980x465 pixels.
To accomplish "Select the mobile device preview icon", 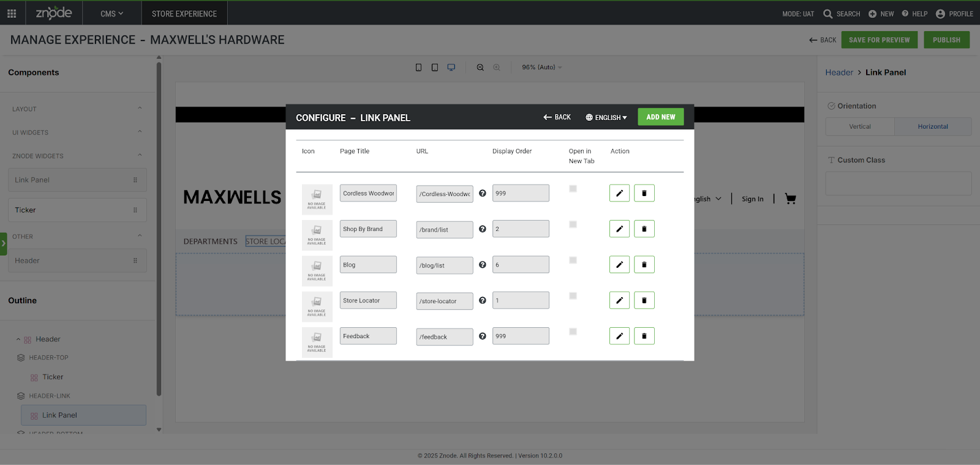I will 418,67.
